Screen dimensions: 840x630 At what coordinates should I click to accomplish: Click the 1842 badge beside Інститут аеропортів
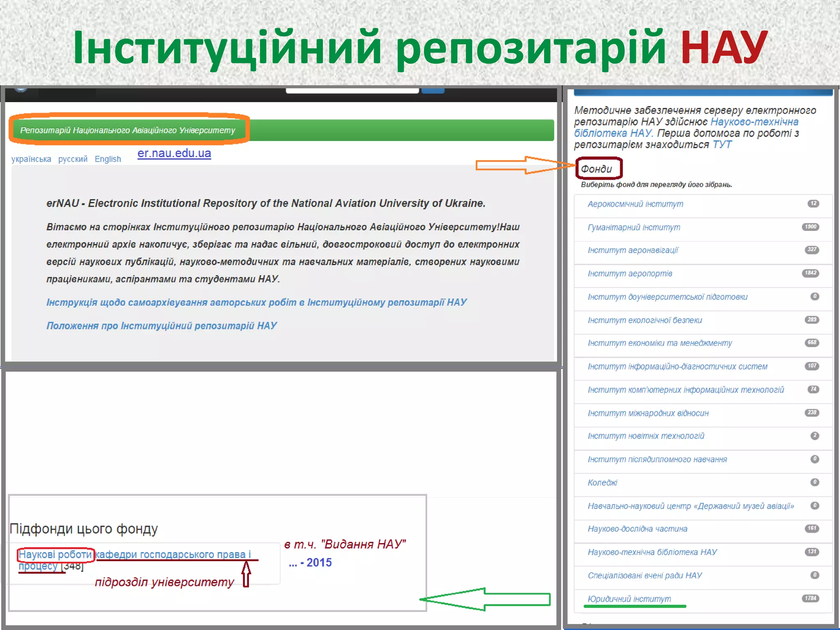810,273
